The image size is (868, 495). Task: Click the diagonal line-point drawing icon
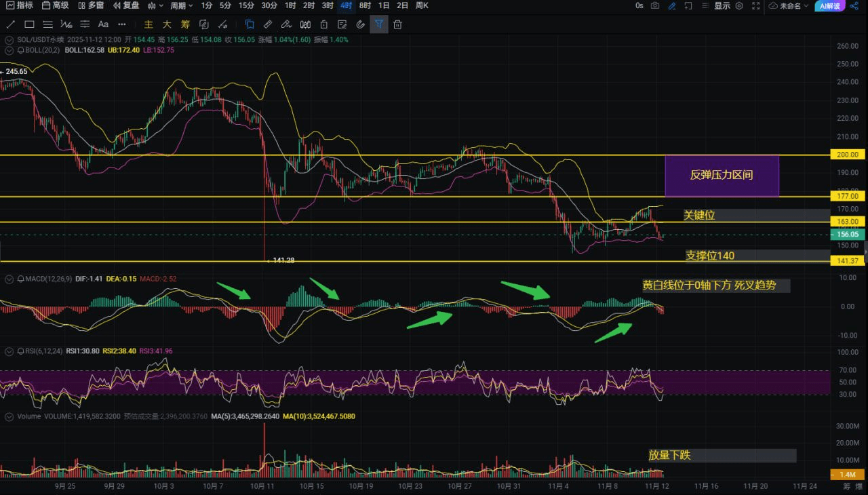(222, 24)
